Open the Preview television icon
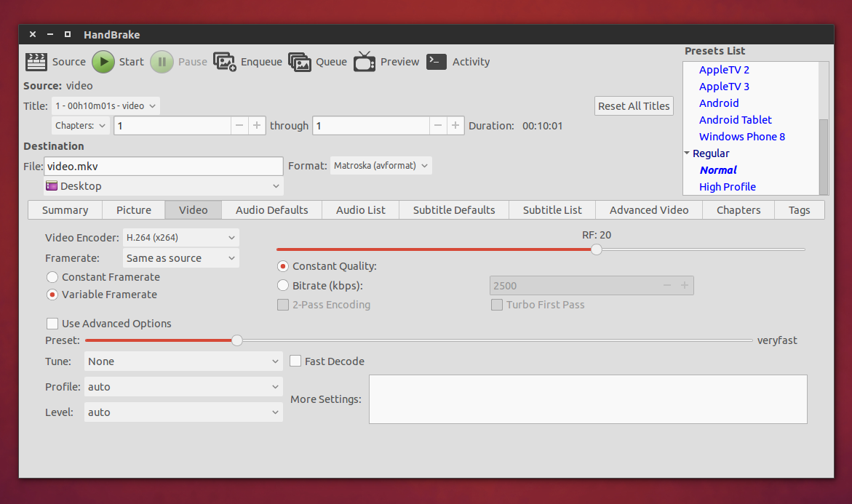This screenshot has height=504, width=852. [x=364, y=62]
